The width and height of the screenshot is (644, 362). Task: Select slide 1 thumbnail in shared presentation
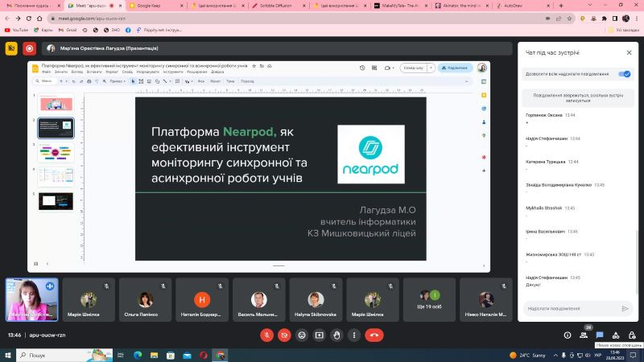click(x=56, y=104)
